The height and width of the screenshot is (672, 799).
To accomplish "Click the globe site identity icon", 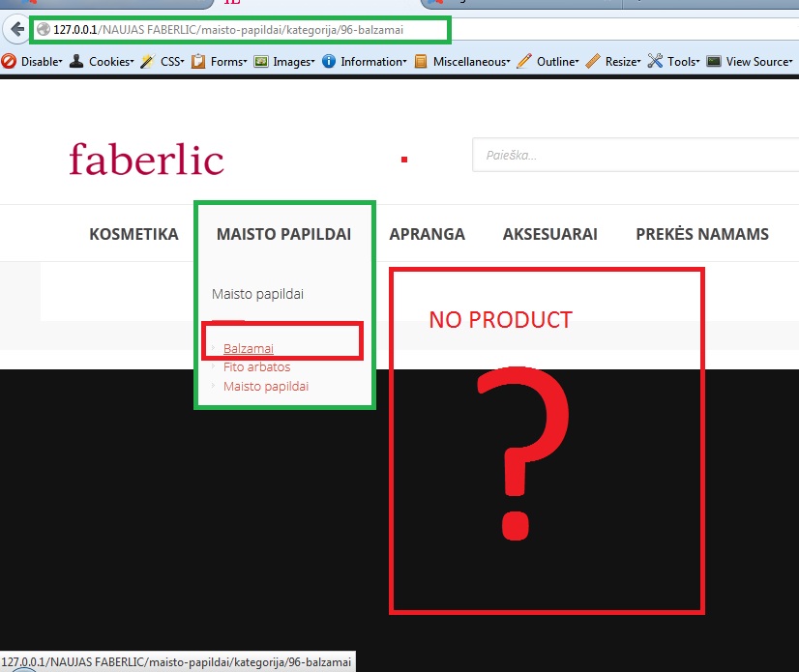I will (x=44, y=30).
